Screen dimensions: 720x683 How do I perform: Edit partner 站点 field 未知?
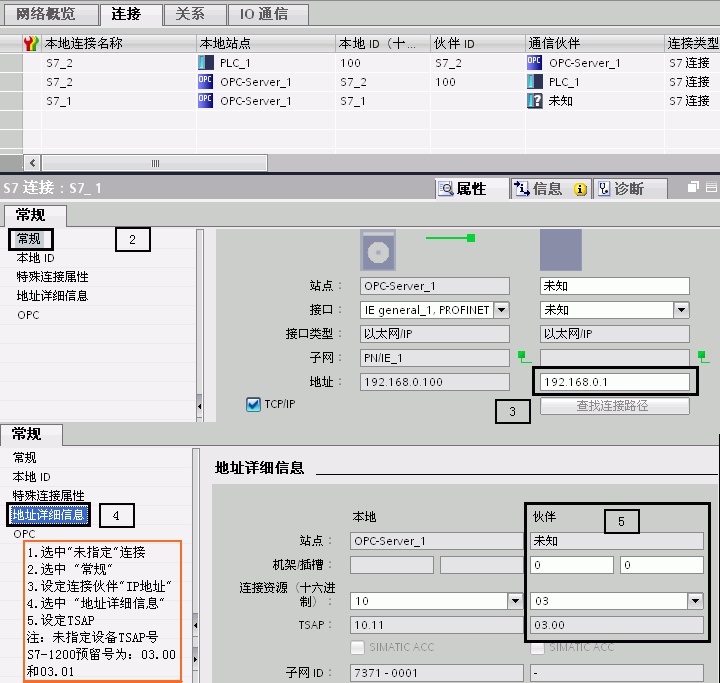click(x=615, y=286)
